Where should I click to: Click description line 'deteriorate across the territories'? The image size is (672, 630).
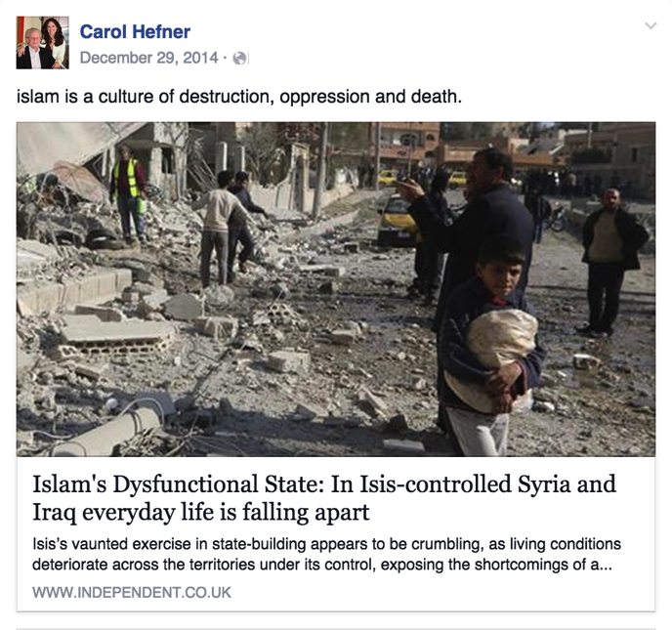[x=322, y=565]
